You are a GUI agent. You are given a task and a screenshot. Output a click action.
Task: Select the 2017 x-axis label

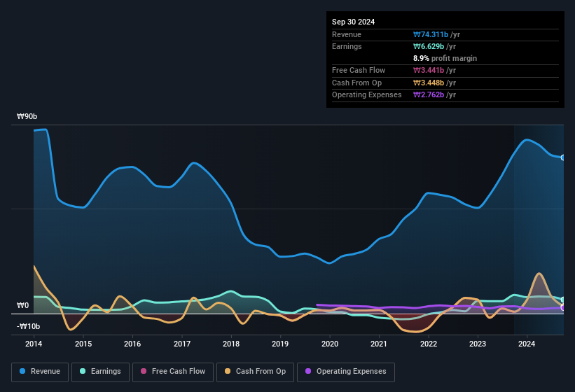point(182,344)
